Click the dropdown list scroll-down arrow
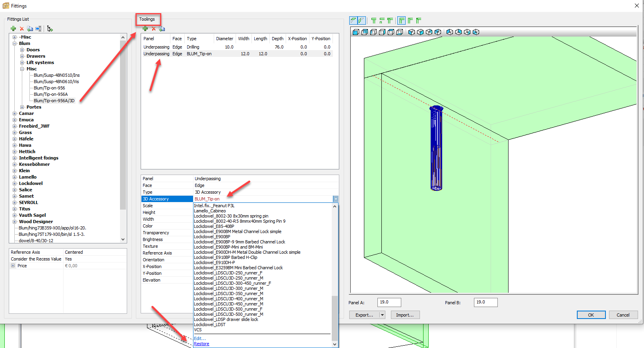This screenshot has height=348, width=644. pos(335,344)
